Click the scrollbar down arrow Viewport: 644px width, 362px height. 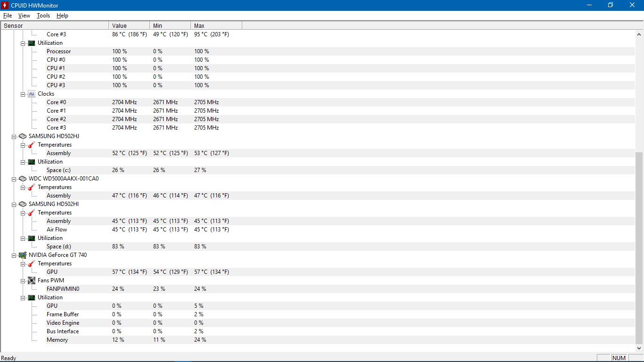[x=639, y=348]
